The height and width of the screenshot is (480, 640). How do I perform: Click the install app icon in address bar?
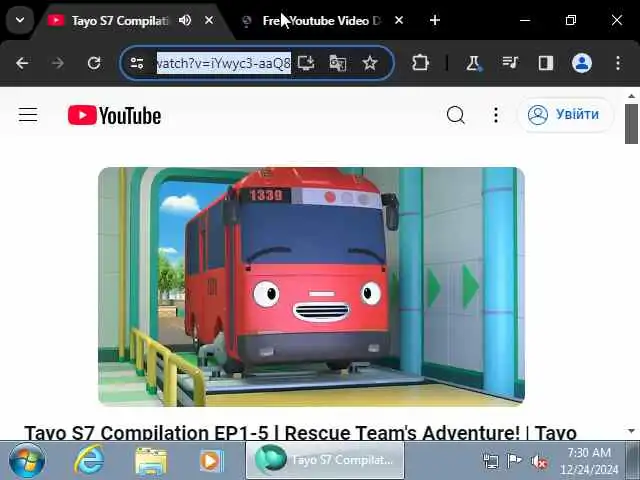tap(306, 63)
